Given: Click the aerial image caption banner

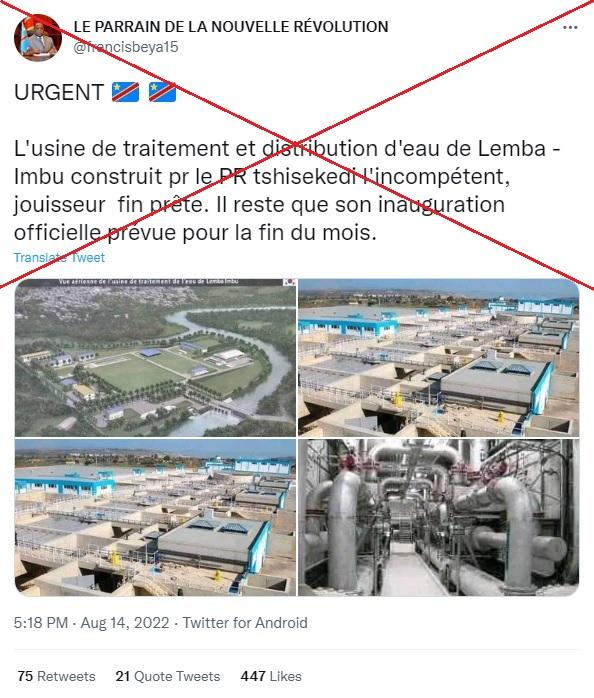Looking at the screenshot, I should click(149, 282).
